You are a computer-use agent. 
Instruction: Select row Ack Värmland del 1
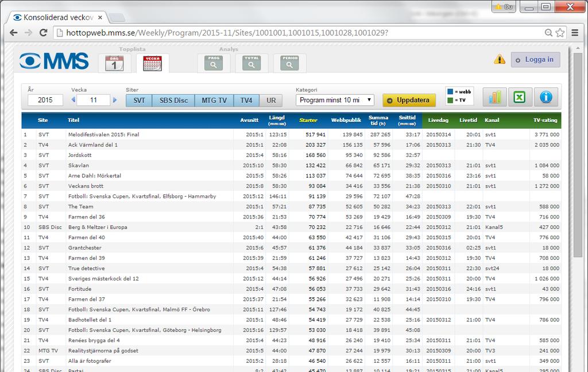(x=291, y=145)
